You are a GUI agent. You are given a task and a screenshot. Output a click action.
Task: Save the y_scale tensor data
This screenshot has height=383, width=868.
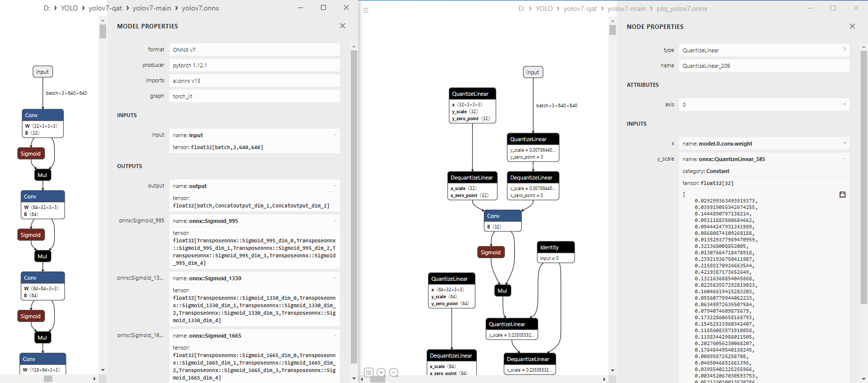pos(843,194)
